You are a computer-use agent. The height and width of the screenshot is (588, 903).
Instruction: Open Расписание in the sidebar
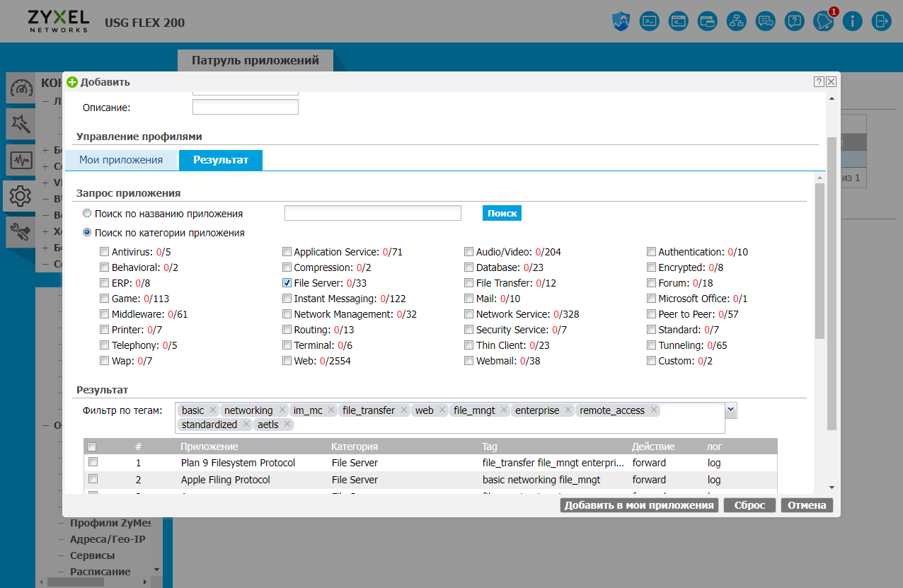click(100, 572)
